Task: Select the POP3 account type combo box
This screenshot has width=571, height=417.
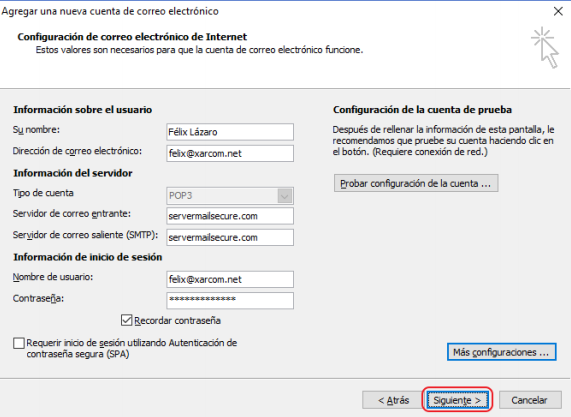Action: (x=230, y=196)
